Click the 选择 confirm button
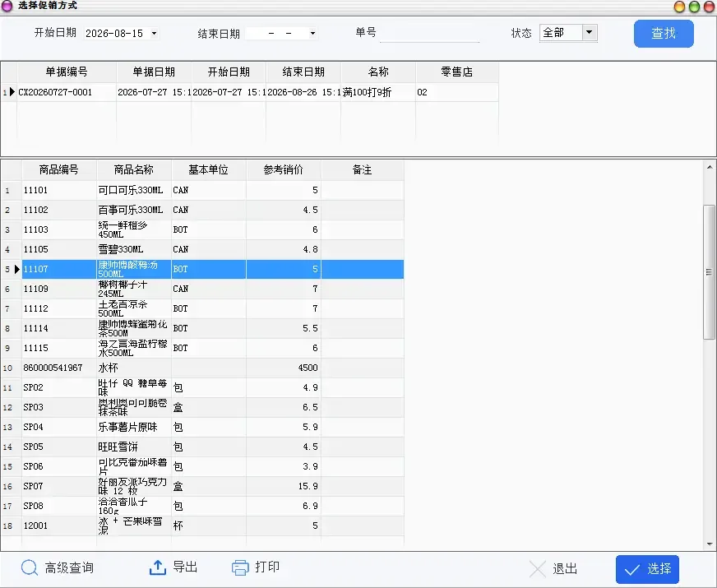This screenshot has height=588, width=717. (647, 569)
